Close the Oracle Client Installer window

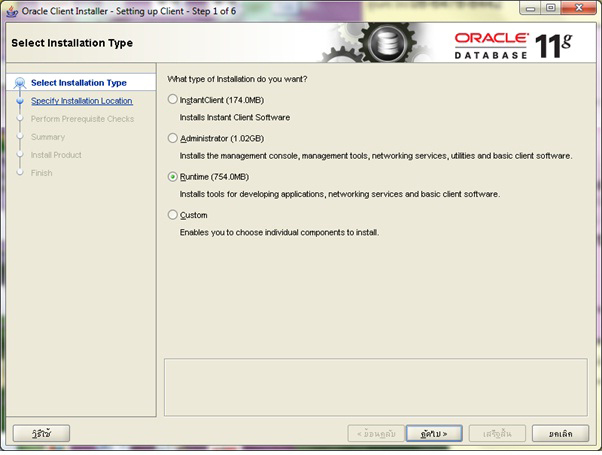pyautogui.click(x=579, y=8)
